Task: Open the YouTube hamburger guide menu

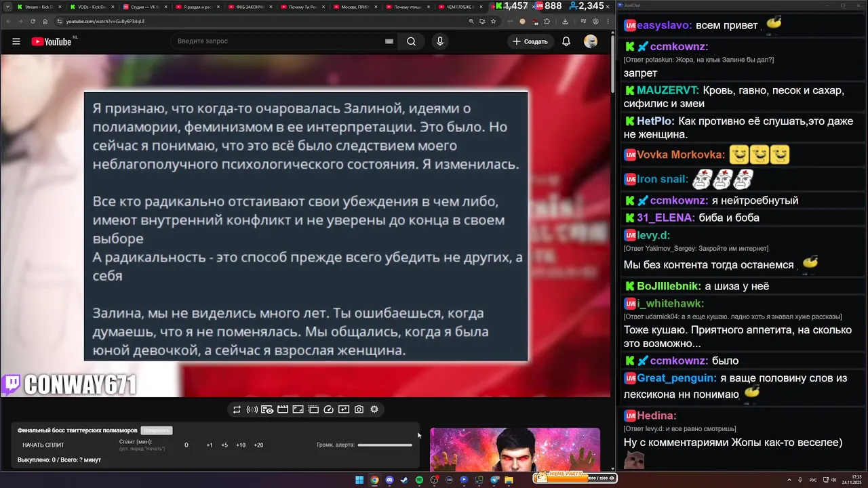Action: pyautogui.click(x=16, y=41)
